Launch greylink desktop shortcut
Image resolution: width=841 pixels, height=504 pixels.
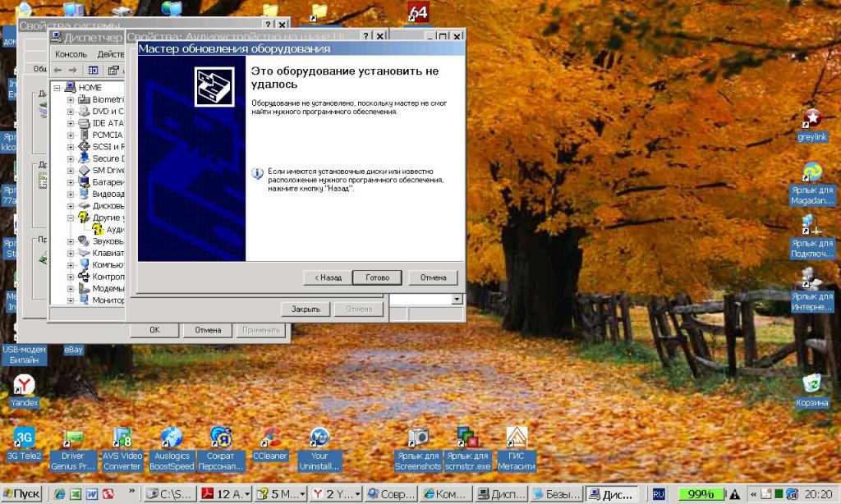pos(811,119)
